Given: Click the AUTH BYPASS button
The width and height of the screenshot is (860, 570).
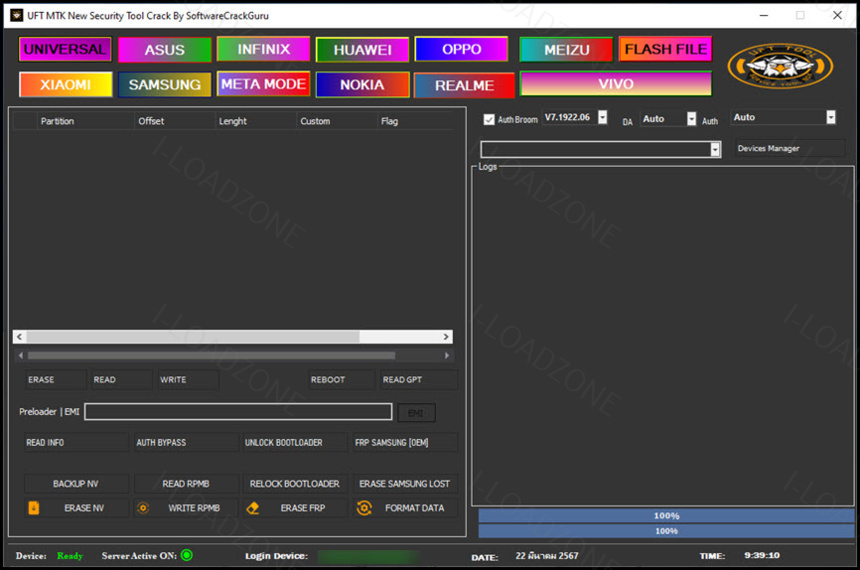Looking at the screenshot, I should click(186, 442).
